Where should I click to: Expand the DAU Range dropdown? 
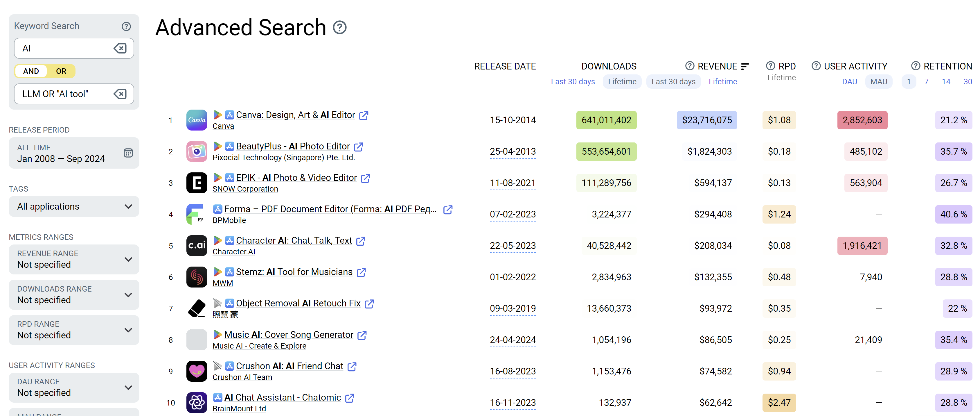point(74,388)
